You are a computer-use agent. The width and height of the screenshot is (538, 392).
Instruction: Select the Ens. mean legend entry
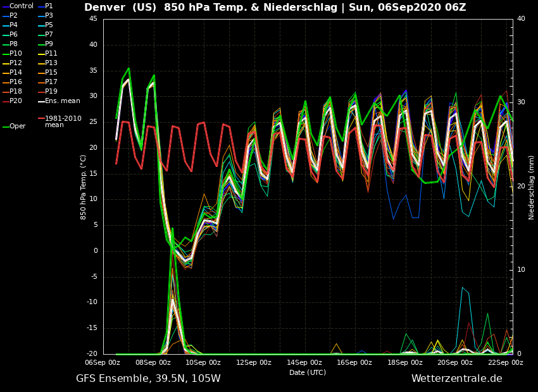coord(62,101)
